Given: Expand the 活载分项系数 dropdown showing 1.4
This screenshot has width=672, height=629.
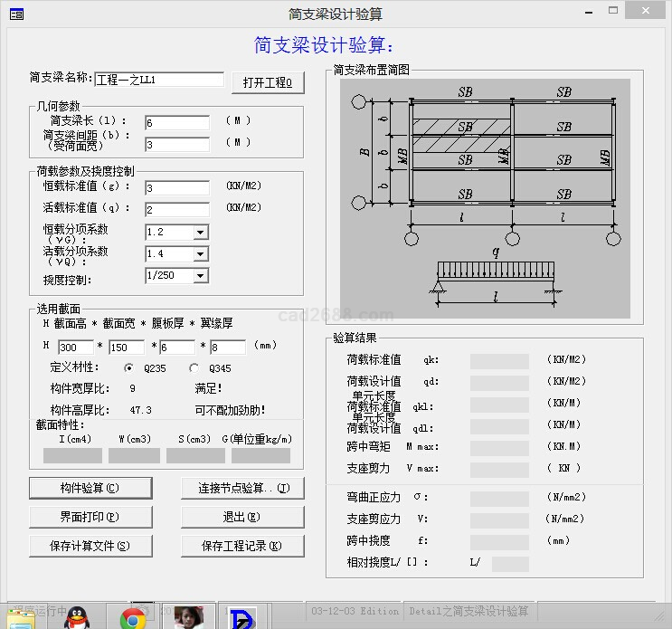Looking at the screenshot, I should [200, 254].
